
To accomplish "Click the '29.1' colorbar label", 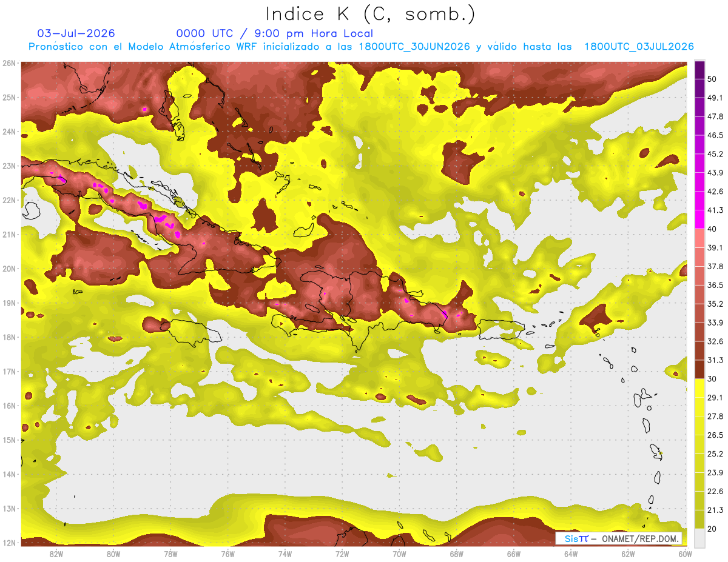I will click(715, 398).
